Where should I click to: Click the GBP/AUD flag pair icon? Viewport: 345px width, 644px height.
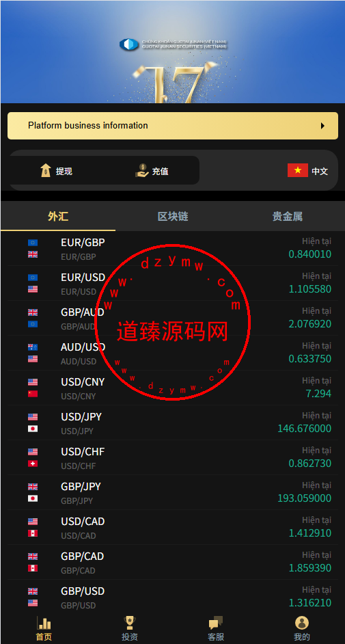click(33, 319)
